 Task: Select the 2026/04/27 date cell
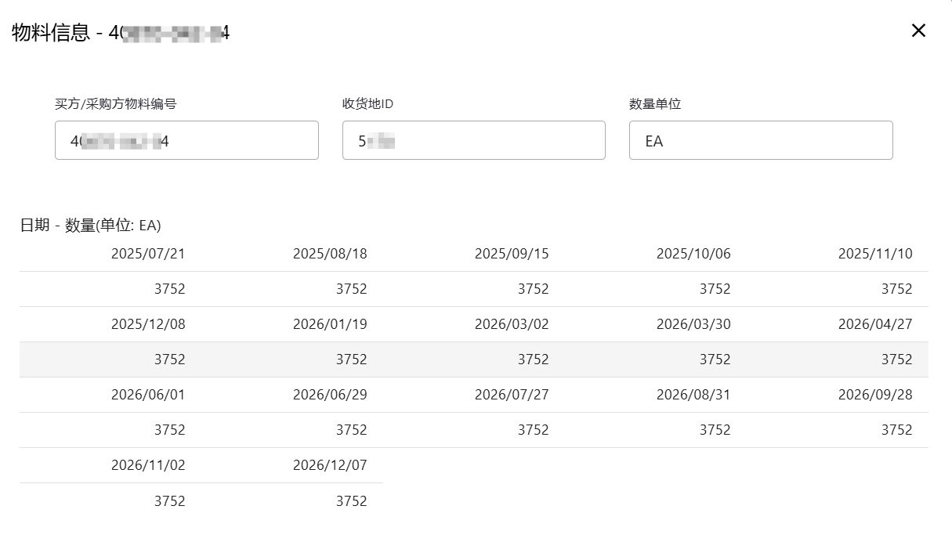[875, 324]
